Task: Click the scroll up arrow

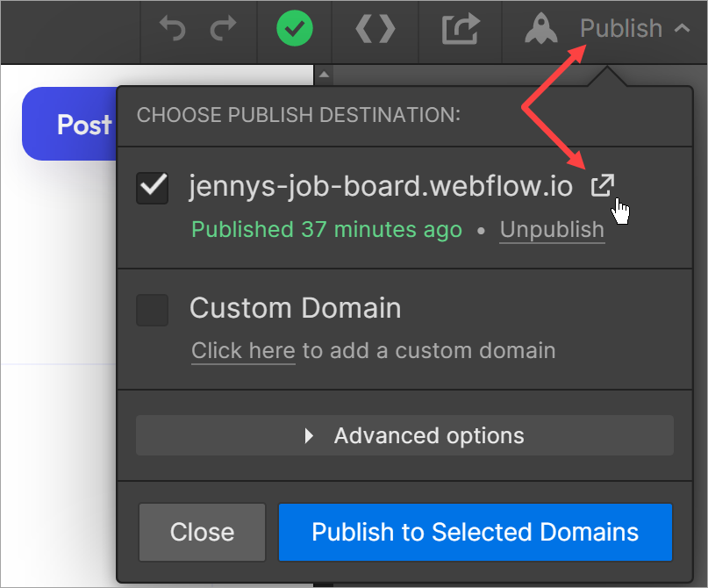Action: [x=324, y=75]
